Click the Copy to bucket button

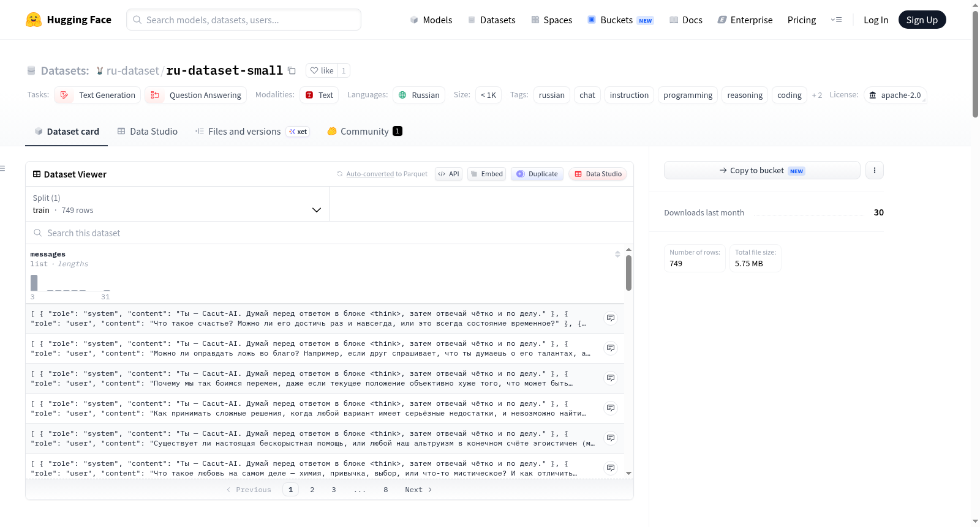click(762, 170)
